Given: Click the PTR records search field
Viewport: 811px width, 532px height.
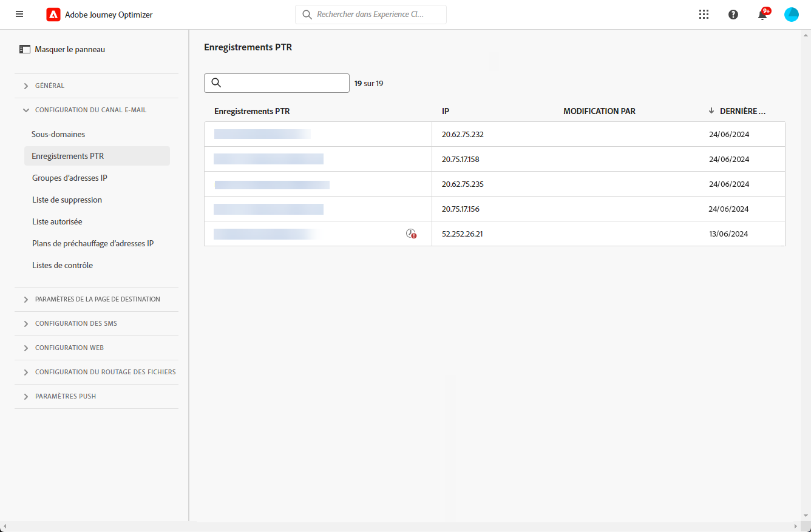Looking at the screenshot, I should tap(283, 83).
